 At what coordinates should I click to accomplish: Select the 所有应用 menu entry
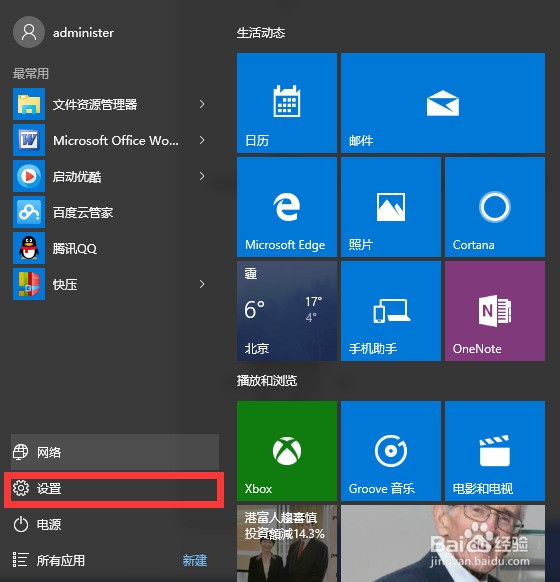(60, 560)
